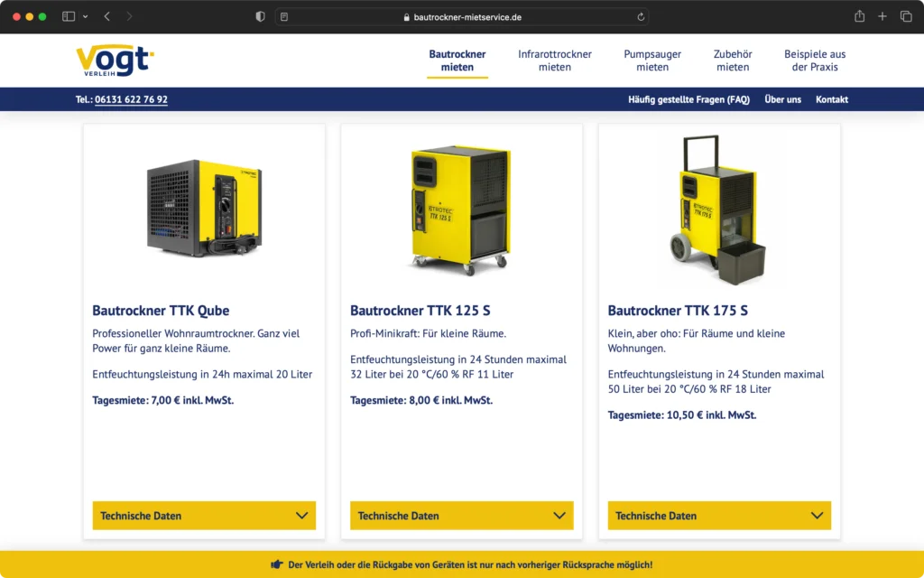Select the address bar showing bautrockner-mietservice.de
This screenshot has width=924, height=578.
[x=462, y=17]
